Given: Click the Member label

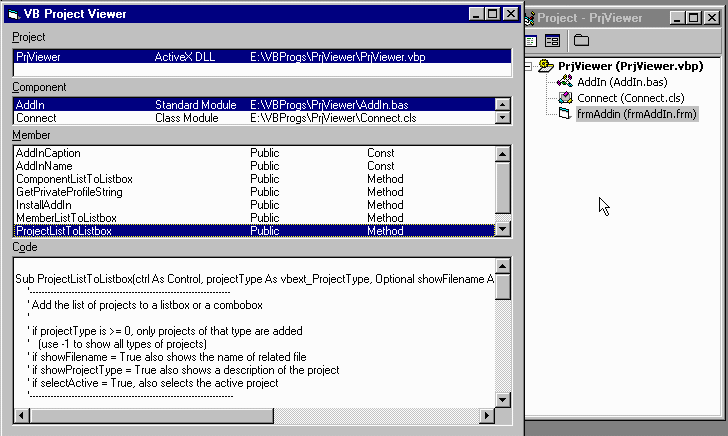Looking at the screenshot, I should [31, 135].
